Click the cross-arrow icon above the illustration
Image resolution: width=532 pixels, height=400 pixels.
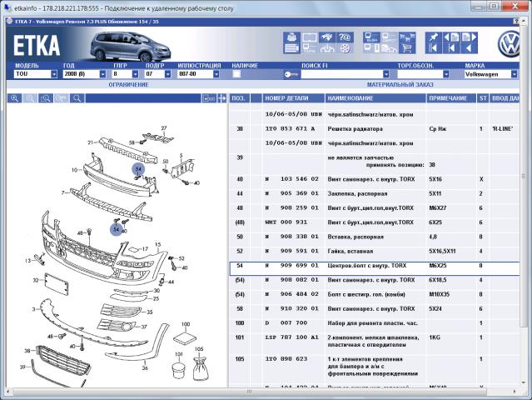coord(221,98)
